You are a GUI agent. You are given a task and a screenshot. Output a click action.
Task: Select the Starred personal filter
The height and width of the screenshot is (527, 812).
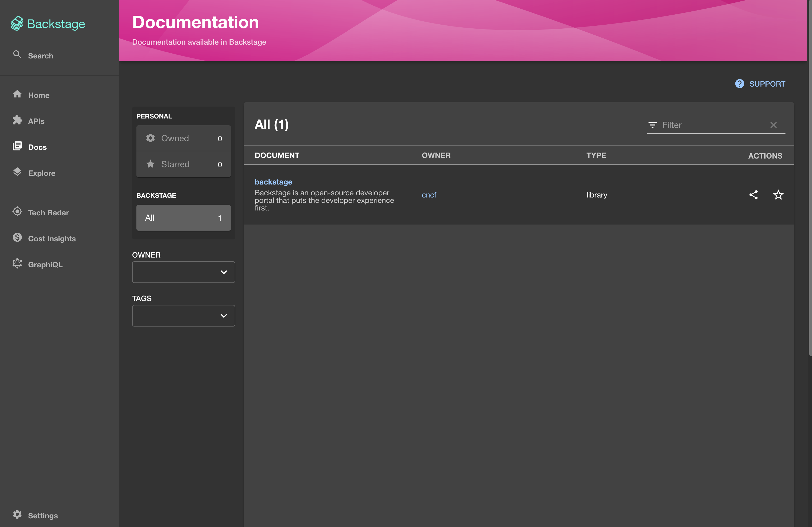(184, 164)
